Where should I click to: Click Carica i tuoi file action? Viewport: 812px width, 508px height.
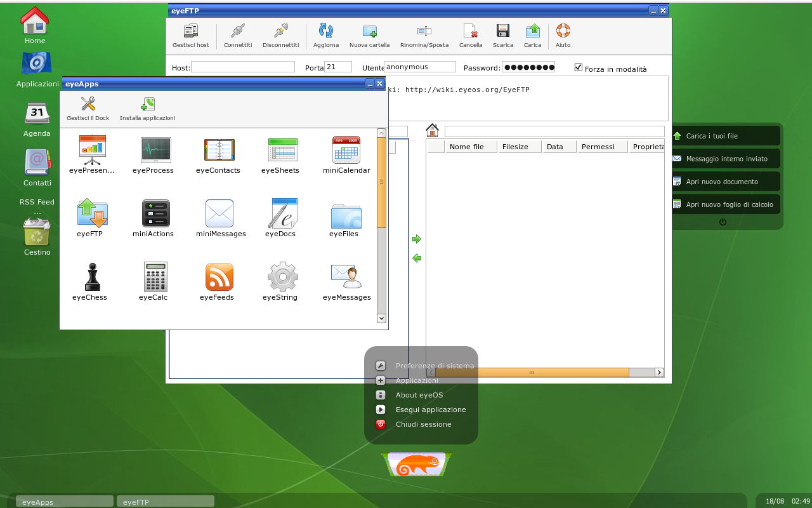[726, 136]
